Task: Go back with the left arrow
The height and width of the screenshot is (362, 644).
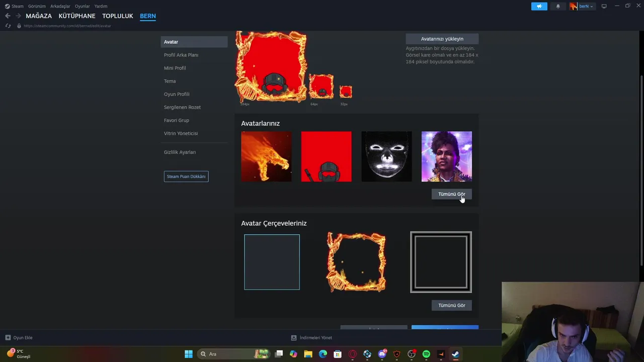Action: (8, 16)
